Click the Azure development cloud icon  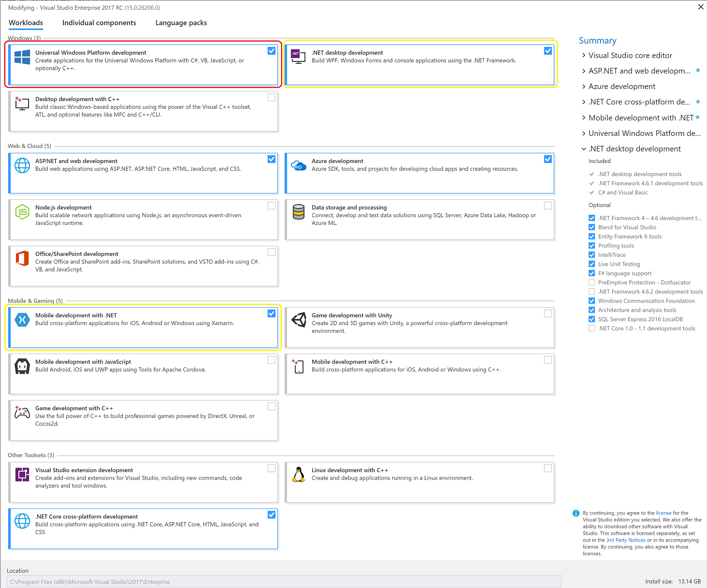pos(299,165)
